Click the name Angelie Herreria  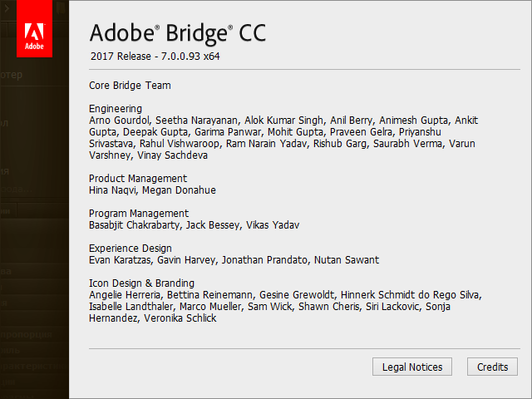tap(125, 294)
